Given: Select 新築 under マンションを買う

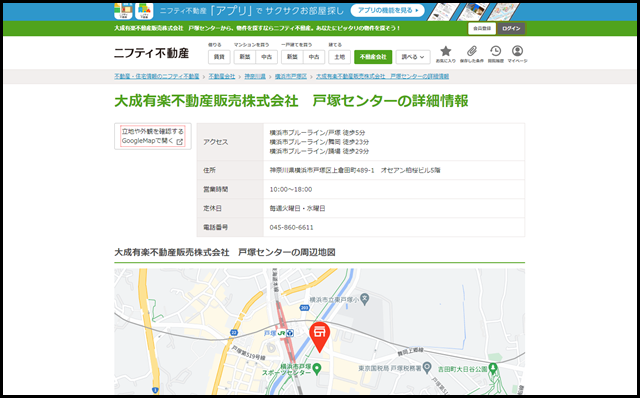Looking at the screenshot, I should pos(244,57).
